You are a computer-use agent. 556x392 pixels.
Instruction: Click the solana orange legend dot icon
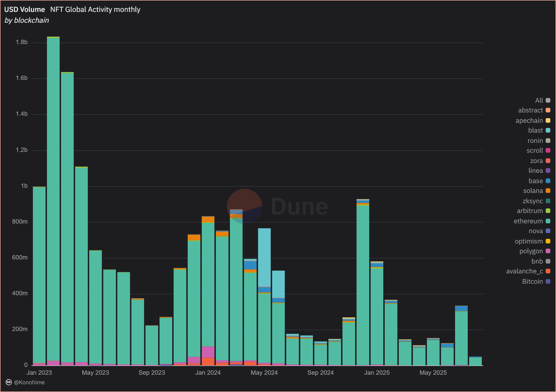547,191
